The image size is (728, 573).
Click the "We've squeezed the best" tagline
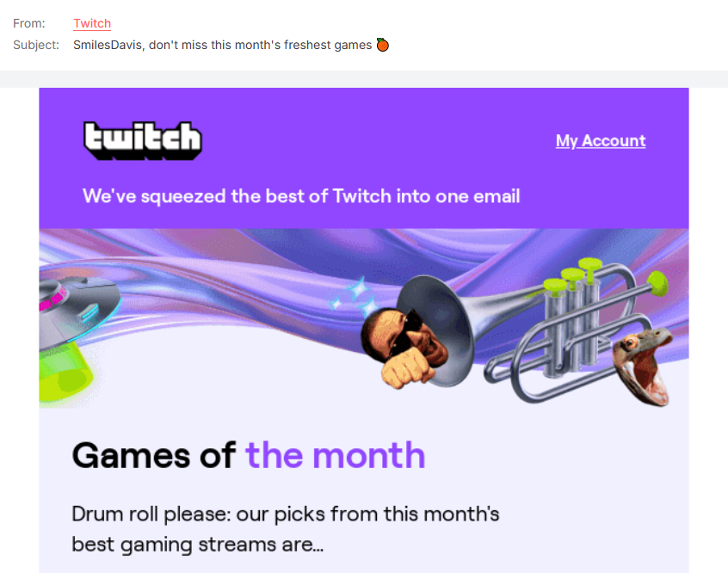tap(301, 196)
